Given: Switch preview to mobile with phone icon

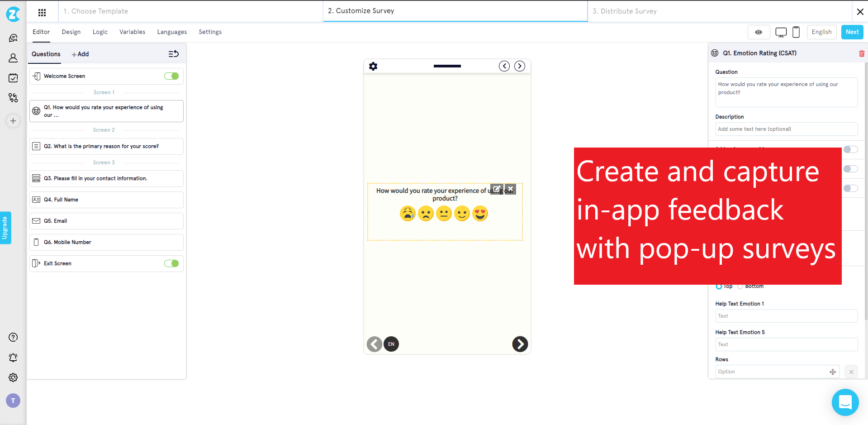Looking at the screenshot, I should click(x=796, y=32).
